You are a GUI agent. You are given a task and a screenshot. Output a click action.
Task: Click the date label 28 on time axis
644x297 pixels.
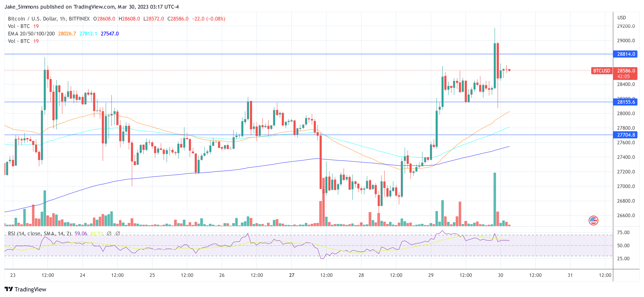361,275
